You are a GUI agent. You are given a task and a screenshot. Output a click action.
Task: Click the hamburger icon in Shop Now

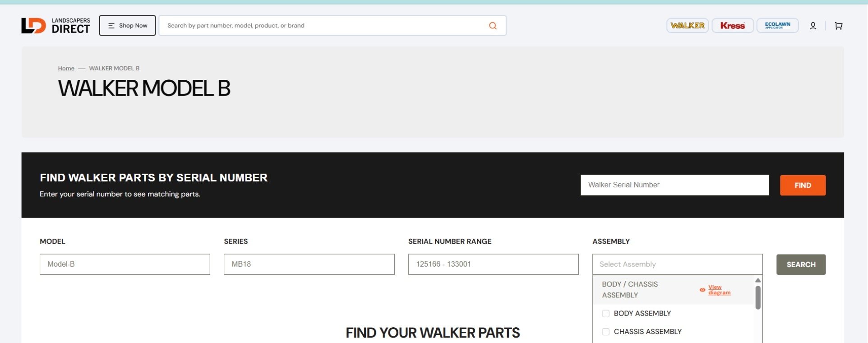[111, 26]
